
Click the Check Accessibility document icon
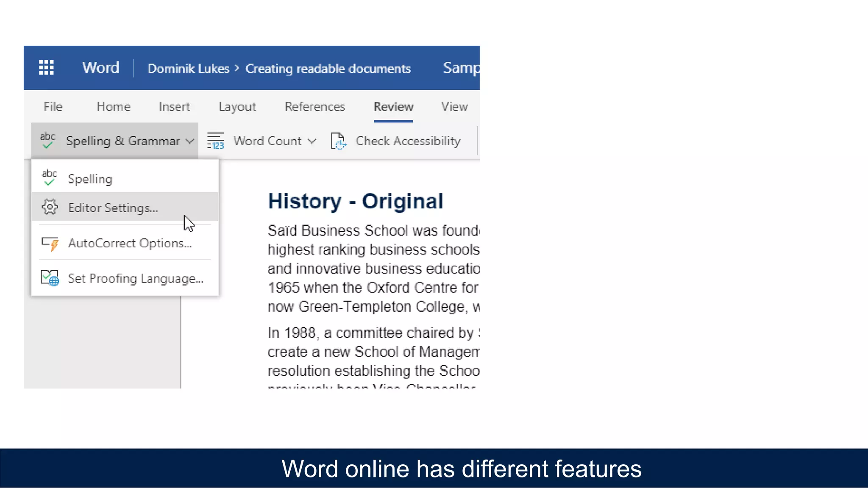pyautogui.click(x=339, y=141)
